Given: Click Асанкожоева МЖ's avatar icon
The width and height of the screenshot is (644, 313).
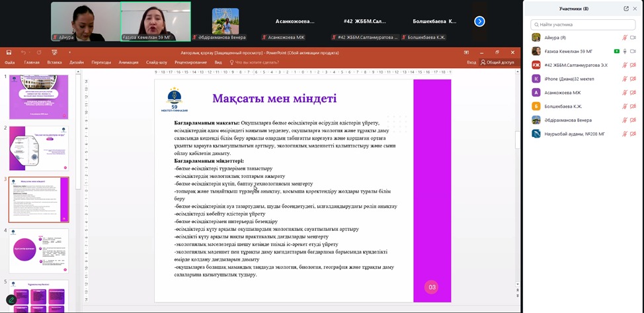Looking at the screenshot, I should coord(536,93).
